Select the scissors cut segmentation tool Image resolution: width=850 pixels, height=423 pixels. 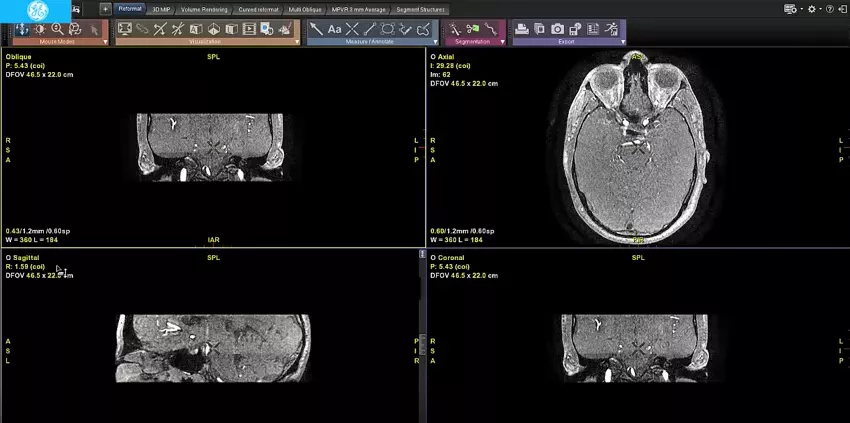(473, 29)
